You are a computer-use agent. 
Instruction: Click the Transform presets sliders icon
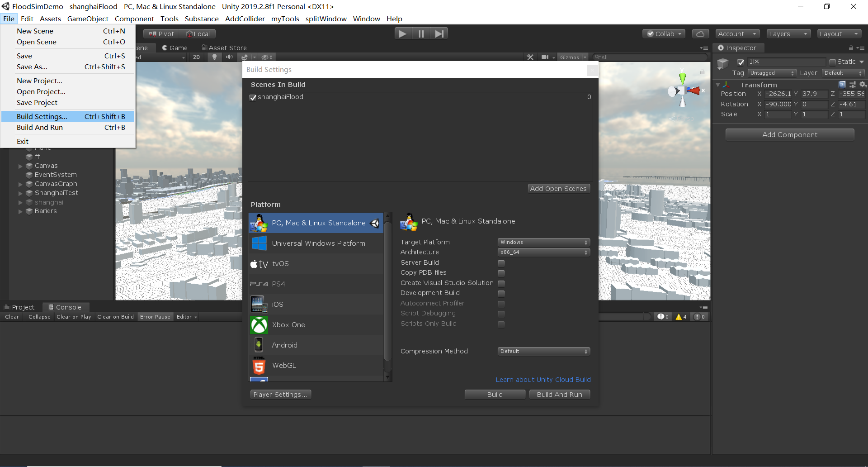tap(853, 85)
